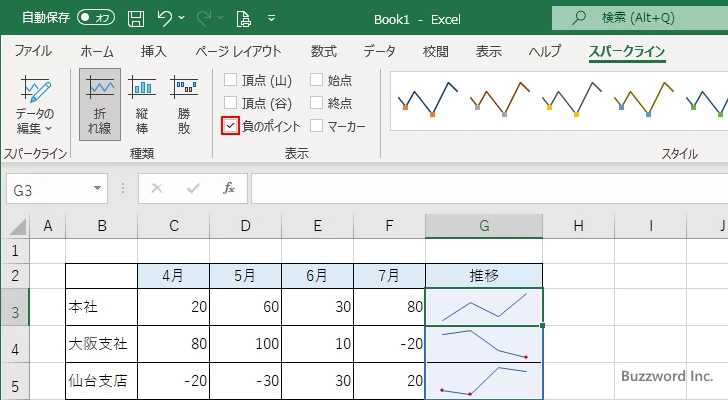The image size is (728, 400).
Task: Select column G header
Action: [484, 226]
